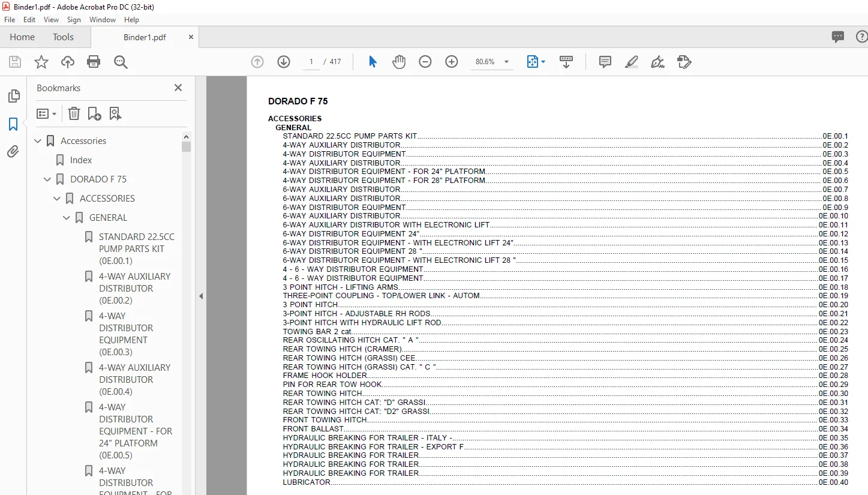868x495 pixels.
Task: Select the Highlight text tool
Action: coord(631,62)
